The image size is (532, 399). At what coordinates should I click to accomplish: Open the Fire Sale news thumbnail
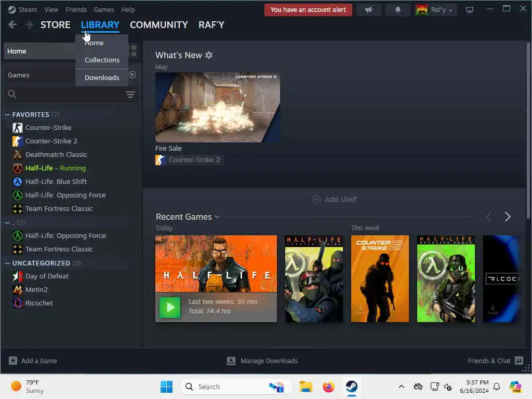[218, 108]
